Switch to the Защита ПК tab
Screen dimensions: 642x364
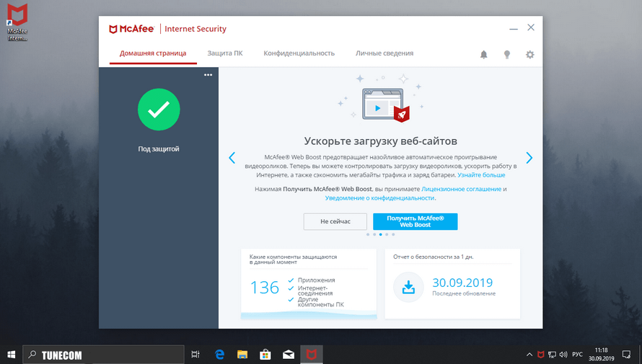pyautogui.click(x=225, y=53)
